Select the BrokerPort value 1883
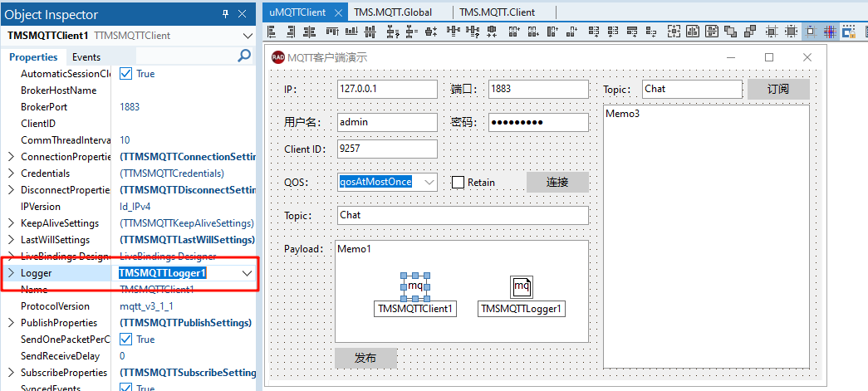The width and height of the screenshot is (868, 391). click(130, 107)
